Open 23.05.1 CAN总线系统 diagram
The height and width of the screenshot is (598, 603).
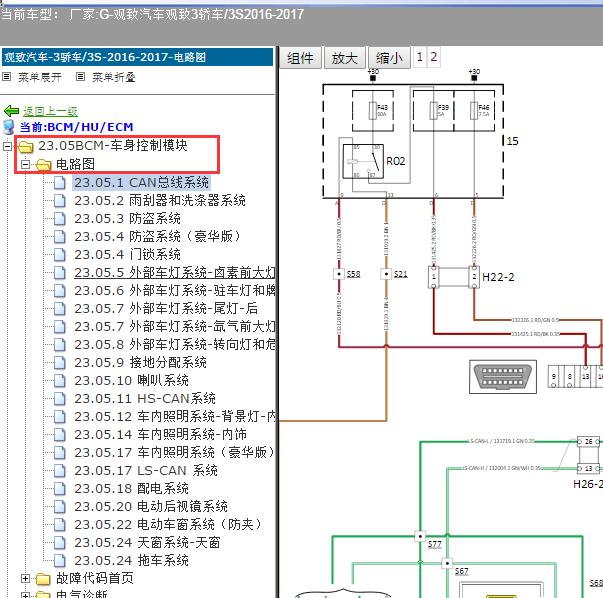point(142,183)
